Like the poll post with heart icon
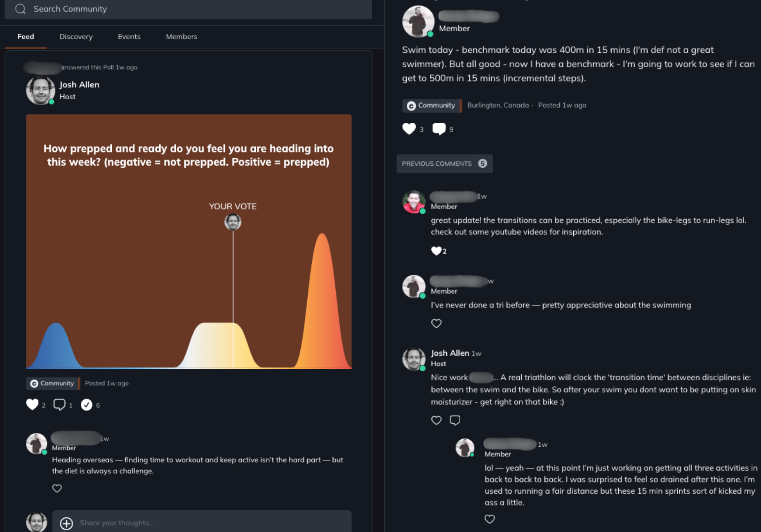 pyautogui.click(x=32, y=405)
